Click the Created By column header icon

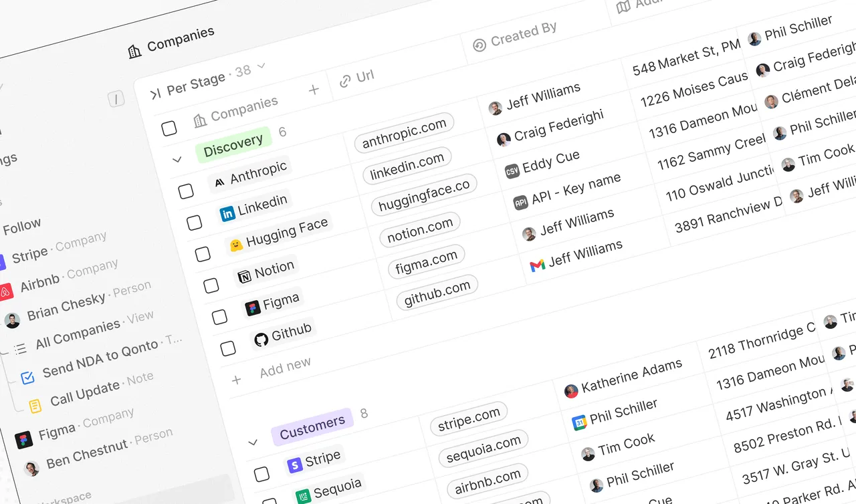pos(479,45)
